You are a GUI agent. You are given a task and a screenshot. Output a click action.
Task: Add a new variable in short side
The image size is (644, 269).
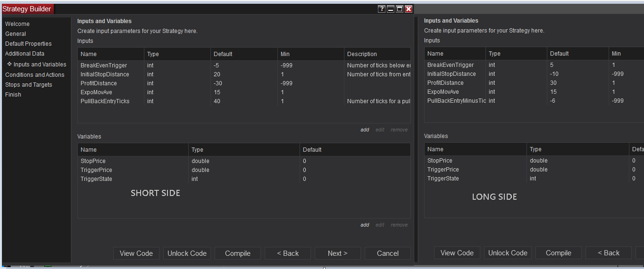pos(365,225)
